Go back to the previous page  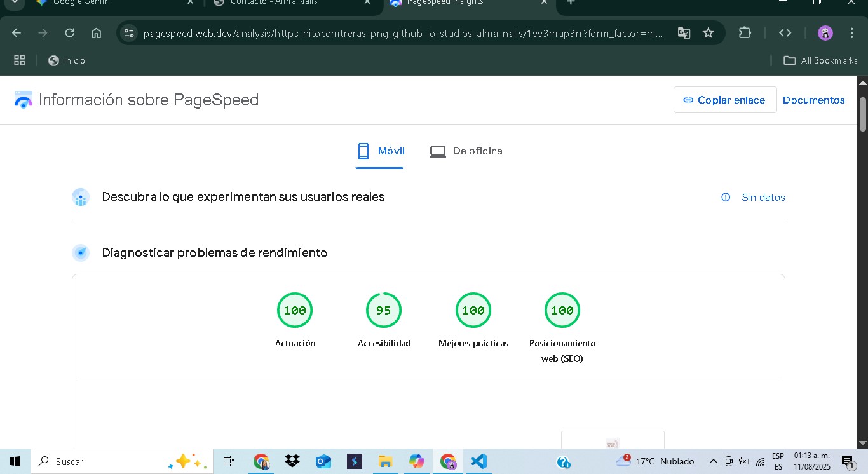pos(17,33)
